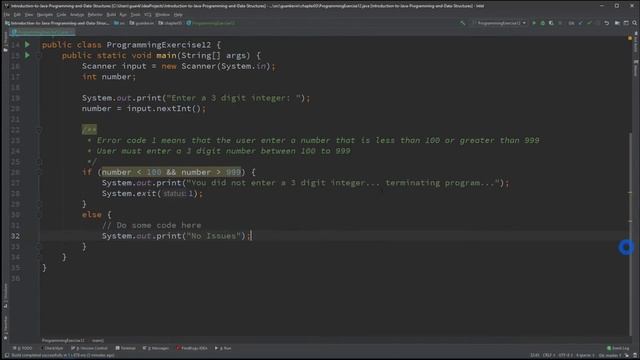Click the Build project hammer icon
Image resolution: width=640 pixels, height=360 pixels.
click(462, 23)
